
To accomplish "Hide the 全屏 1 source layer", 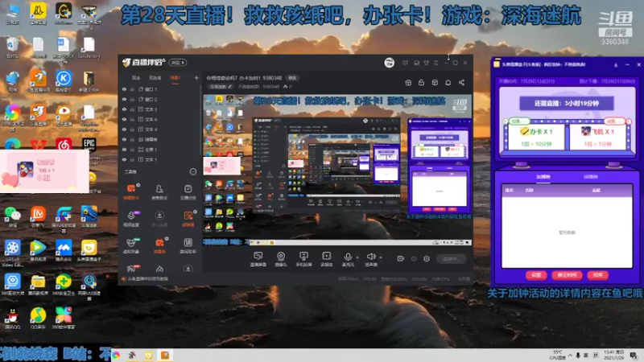I will pos(124,150).
